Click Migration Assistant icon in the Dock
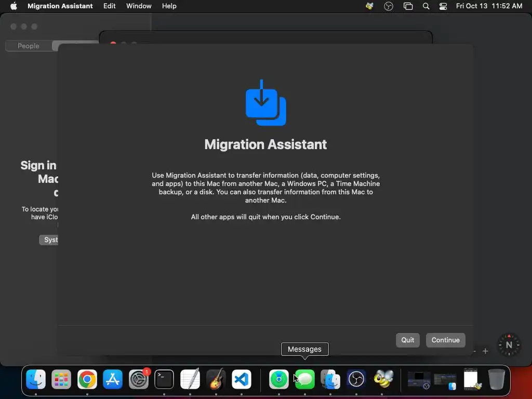 (x=330, y=379)
